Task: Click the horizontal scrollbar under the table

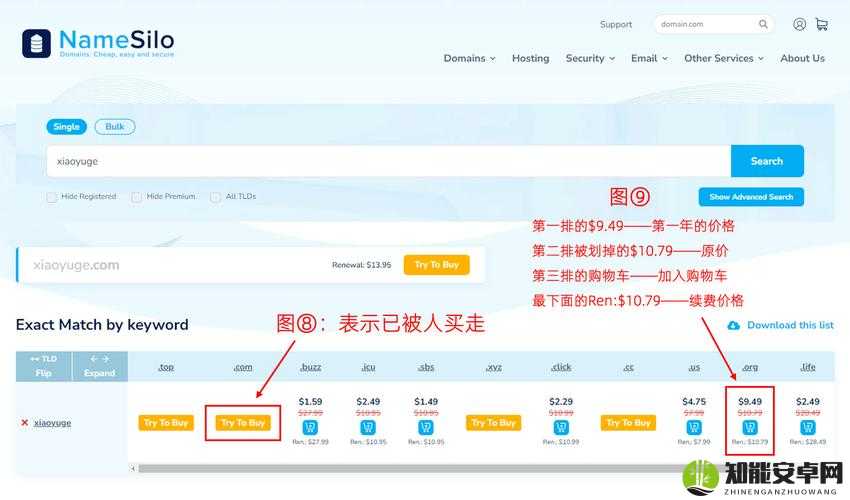Action: pyautogui.click(x=412, y=469)
